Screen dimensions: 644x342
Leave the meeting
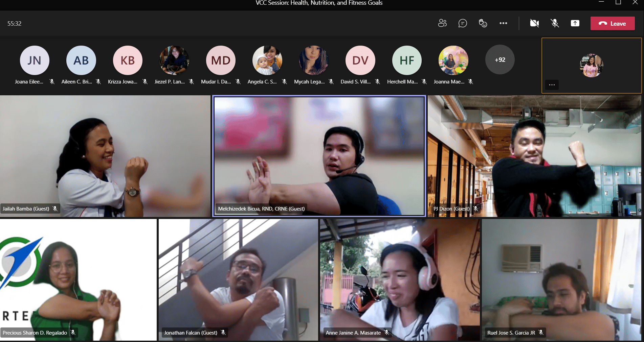click(613, 23)
